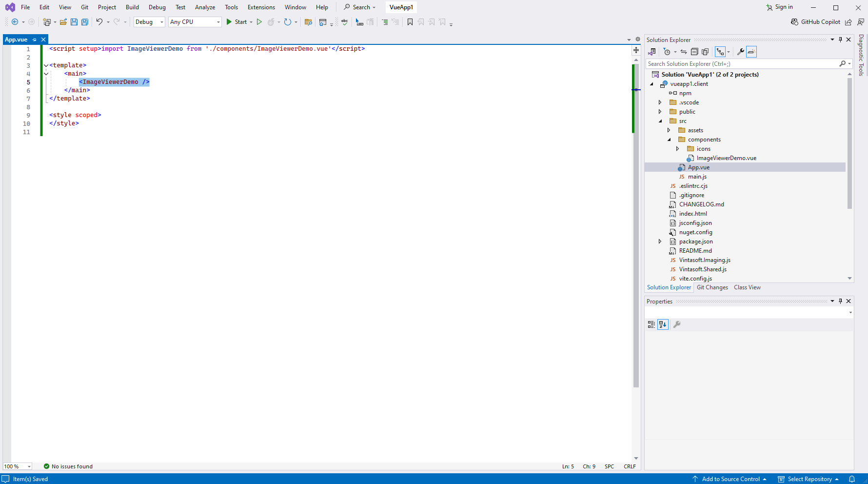The width and height of the screenshot is (868, 484).
Task: Toggle Categorized view in Properties panel
Action: (651, 324)
